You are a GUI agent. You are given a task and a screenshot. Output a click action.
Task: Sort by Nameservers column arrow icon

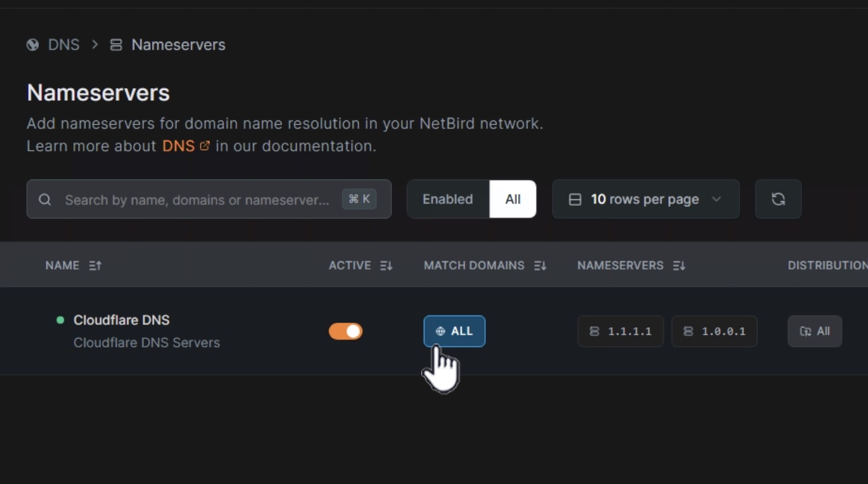point(679,266)
